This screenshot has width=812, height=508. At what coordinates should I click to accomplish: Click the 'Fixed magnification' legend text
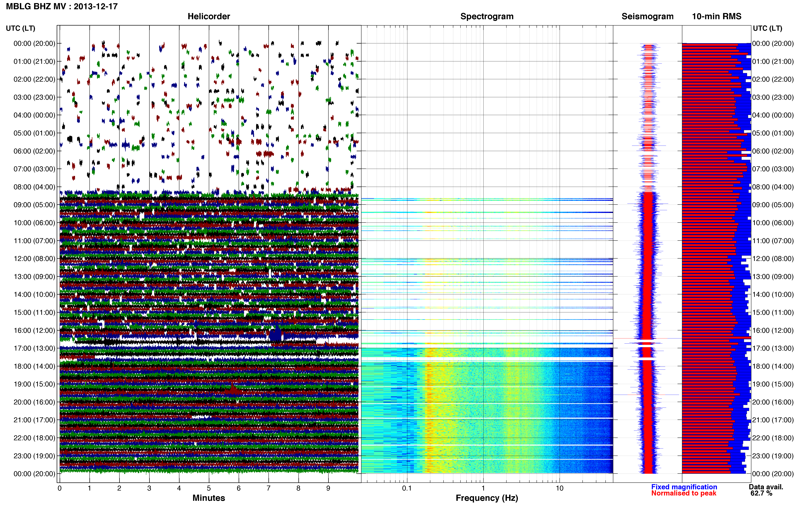point(684,487)
